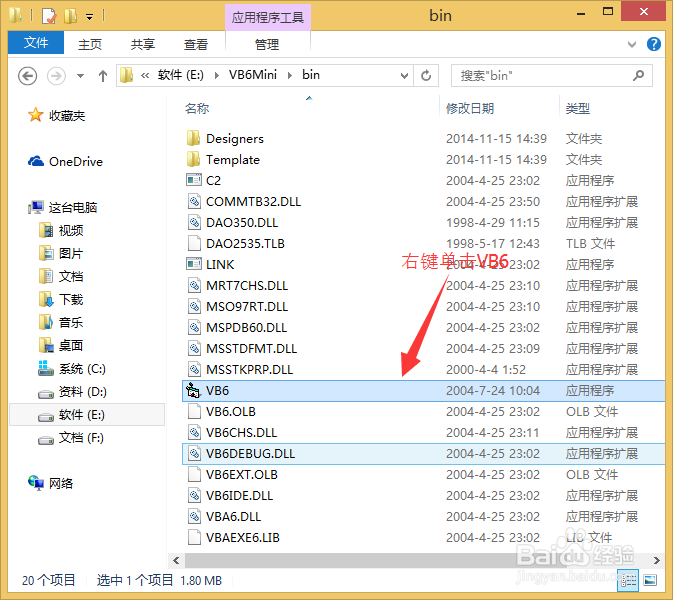The width and height of the screenshot is (673, 600).
Task: Select 资料 (D:) drive in sidebar
Action: pos(82,392)
